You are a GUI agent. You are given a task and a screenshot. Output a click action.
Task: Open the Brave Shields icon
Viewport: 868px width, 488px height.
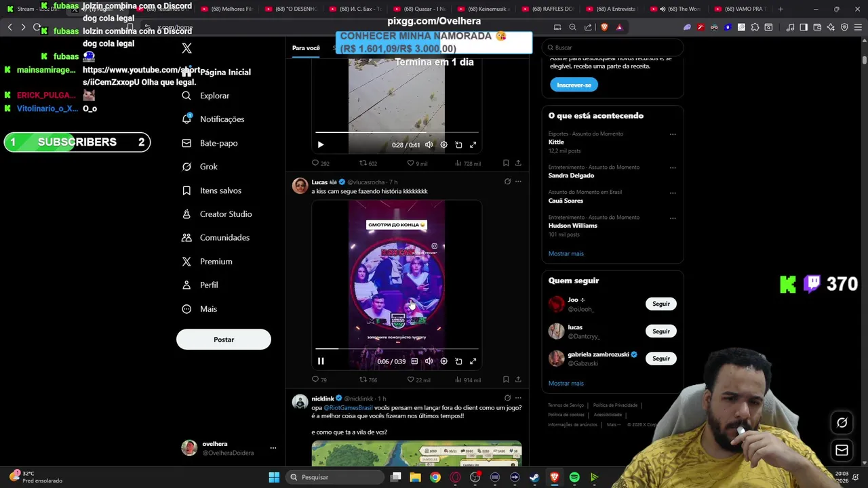604,27
